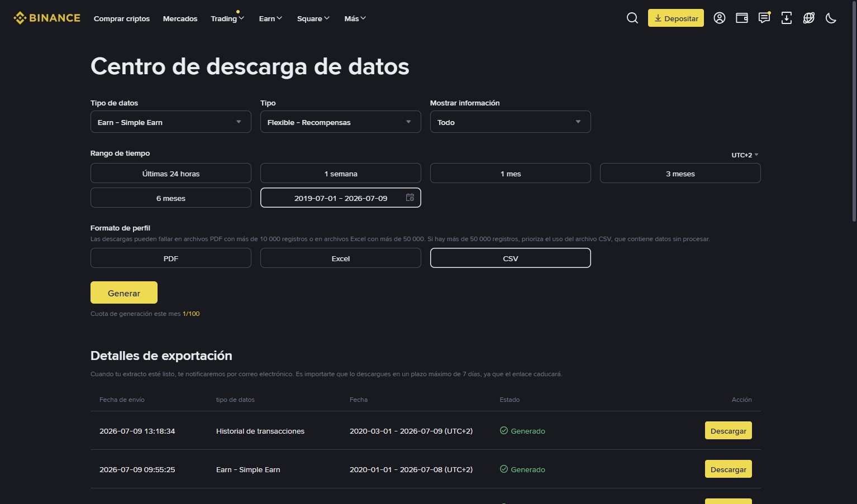The width and height of the screenshot is (857, 504).
Task: Select the Últimas 24 horas range
Action: pos(171,173)
